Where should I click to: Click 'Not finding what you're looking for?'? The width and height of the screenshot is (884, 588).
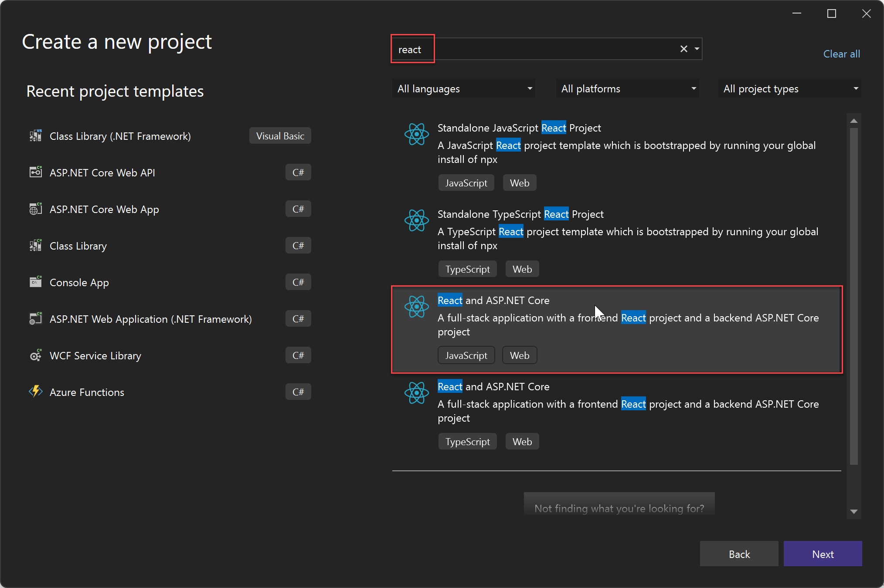(x=619, y=508)
